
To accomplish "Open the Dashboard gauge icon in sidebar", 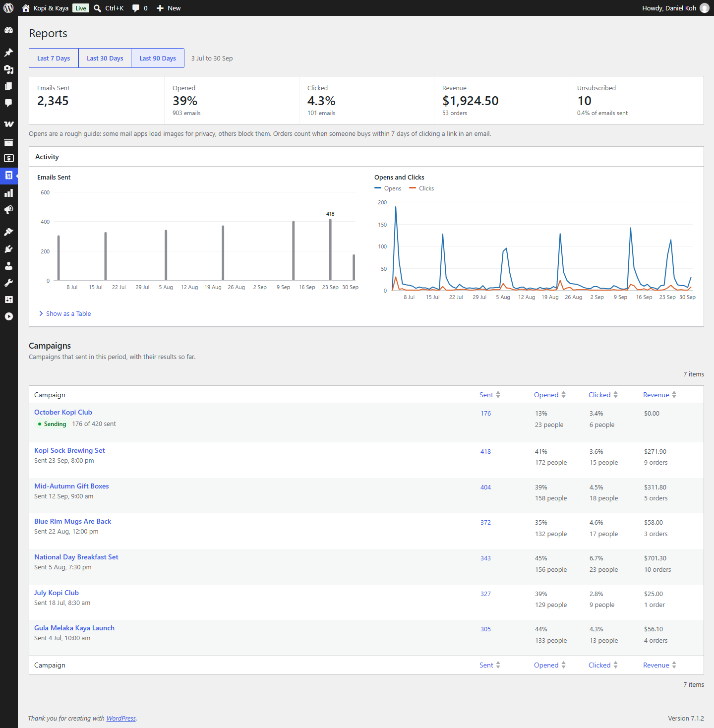I will pos(8,30).
